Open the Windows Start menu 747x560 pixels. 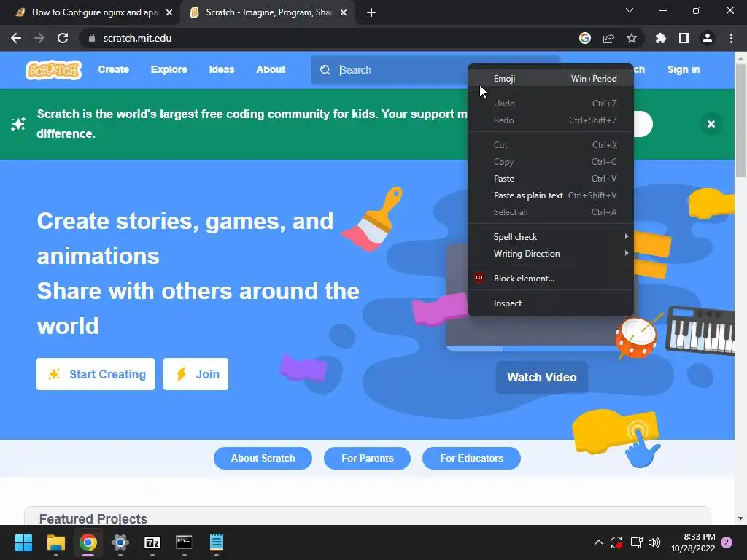[23, 542]
